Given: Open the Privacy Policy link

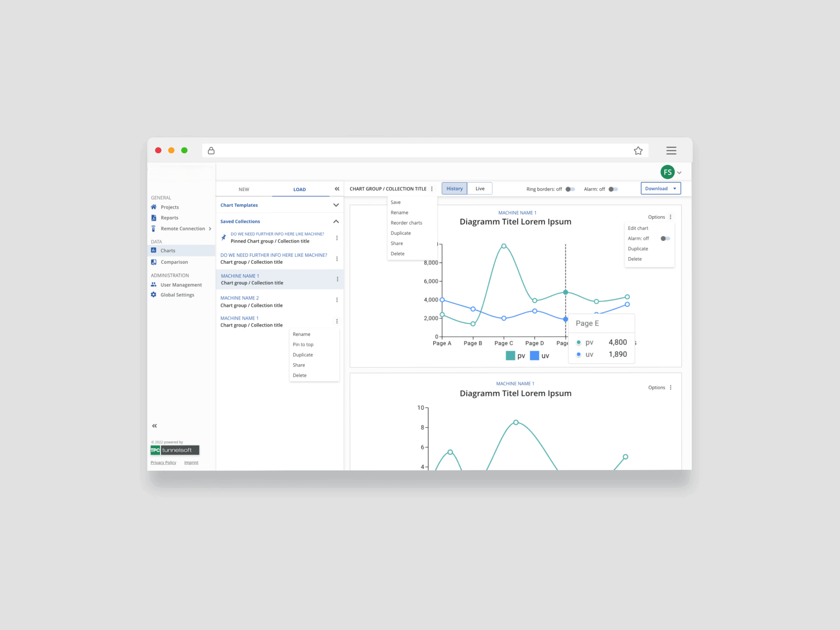Looking at the screenshot, I should click(x=163, y=463).
